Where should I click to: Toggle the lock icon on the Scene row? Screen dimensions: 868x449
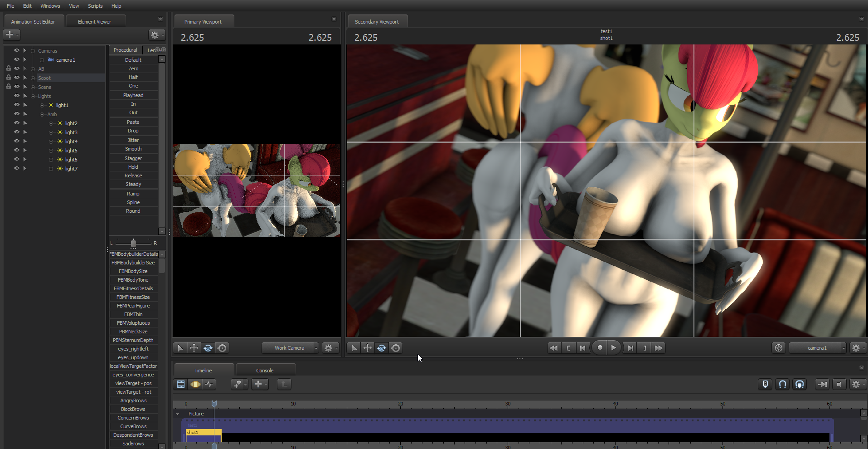click(x=9, y=87)
